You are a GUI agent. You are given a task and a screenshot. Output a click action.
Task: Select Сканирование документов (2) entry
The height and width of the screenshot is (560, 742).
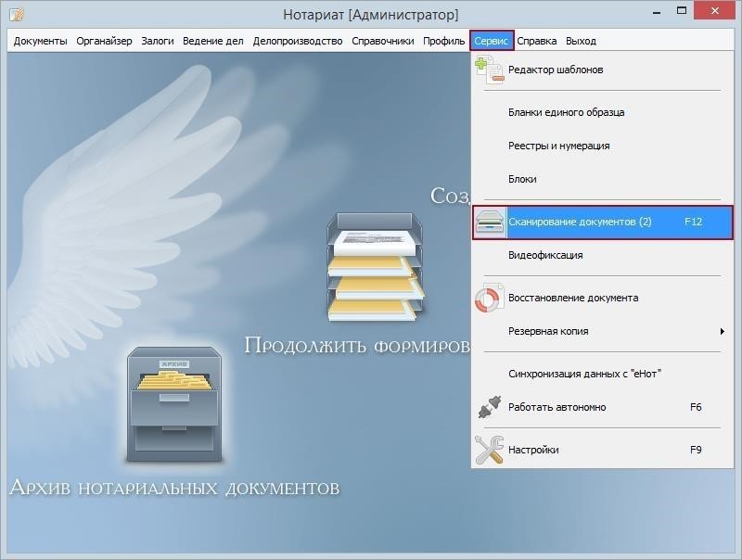(x=602, y=223)
